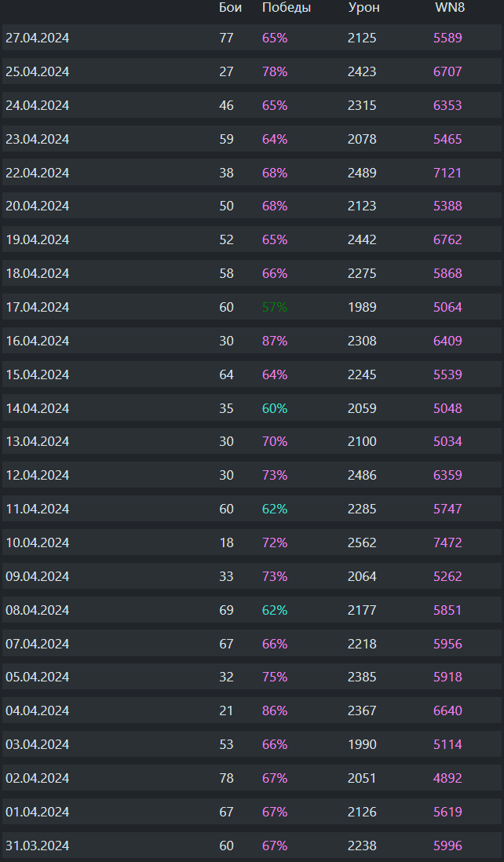Open the 17.04.2024 session row
This screenshot has width=504, height=862.
point(37,307)
